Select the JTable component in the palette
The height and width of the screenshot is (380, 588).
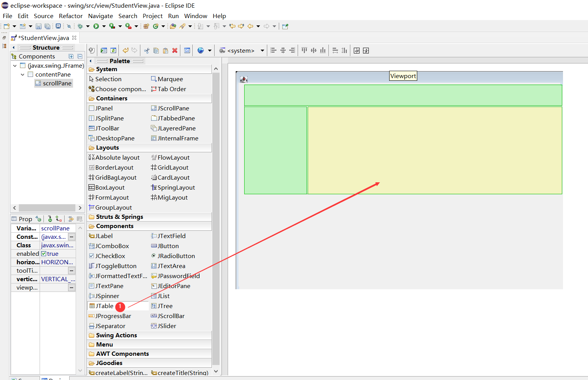102,306
